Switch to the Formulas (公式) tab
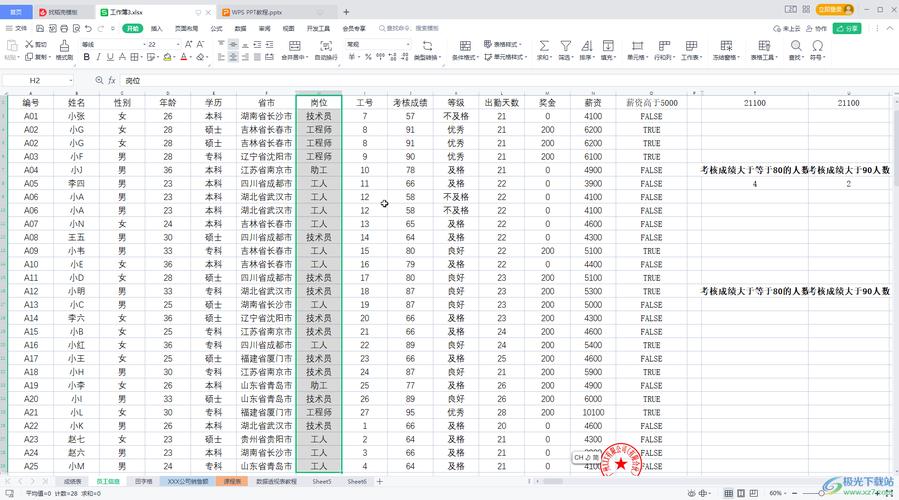 [216, 28]
